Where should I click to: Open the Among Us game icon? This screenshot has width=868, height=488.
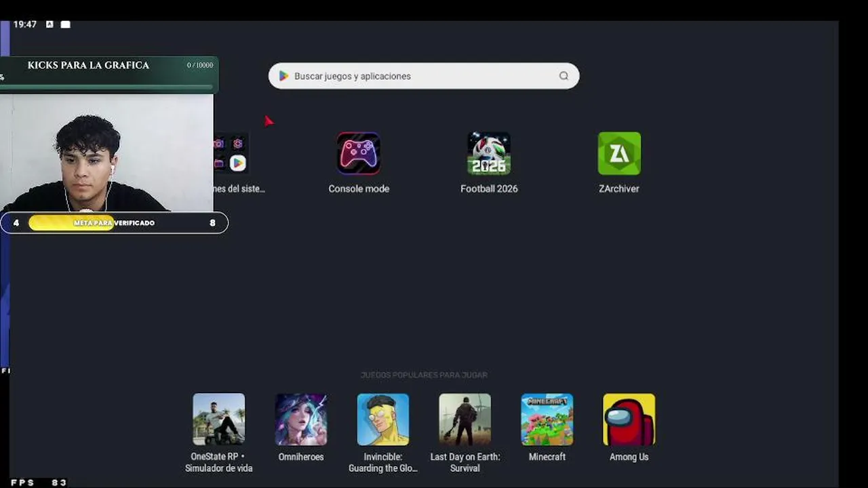tap(629, 420)
